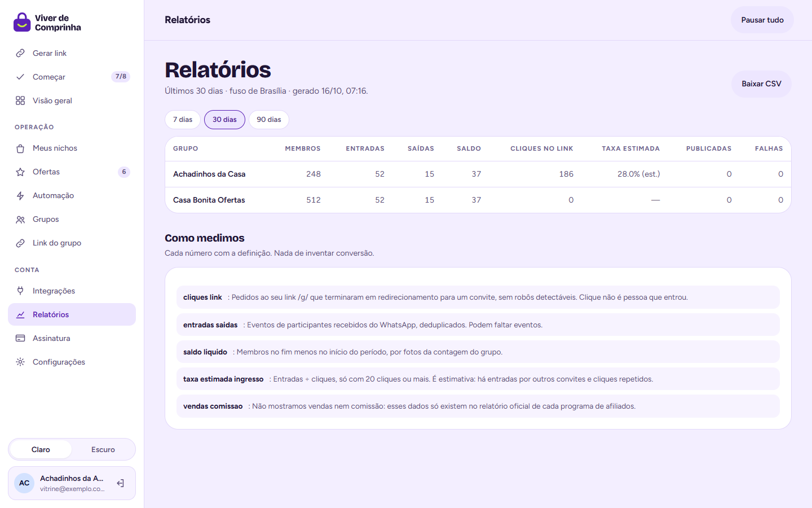Click the vitrine@exemplo account email

(x=72, y=489)
